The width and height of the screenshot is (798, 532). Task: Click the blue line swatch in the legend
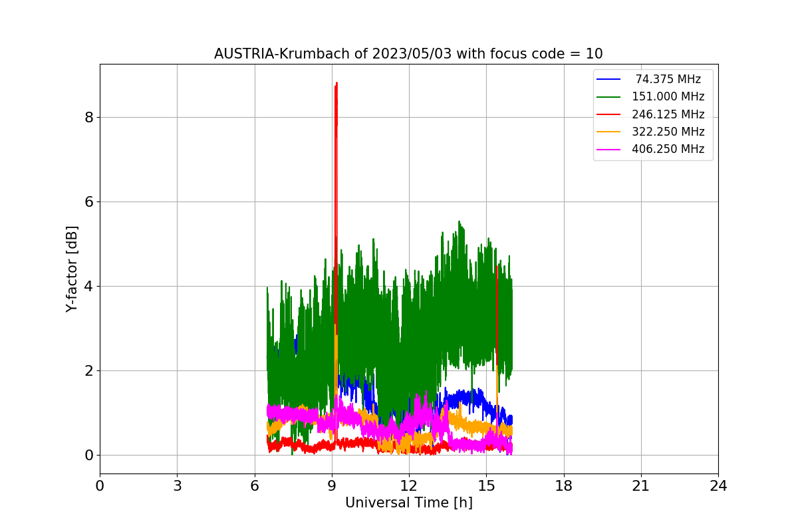[609, 79]
